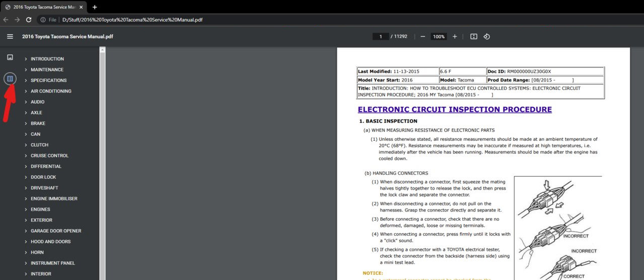Viewport: 644px width, 280px height.
Task: Click the connector handling illustration
Action: click(x=557, y=228)
